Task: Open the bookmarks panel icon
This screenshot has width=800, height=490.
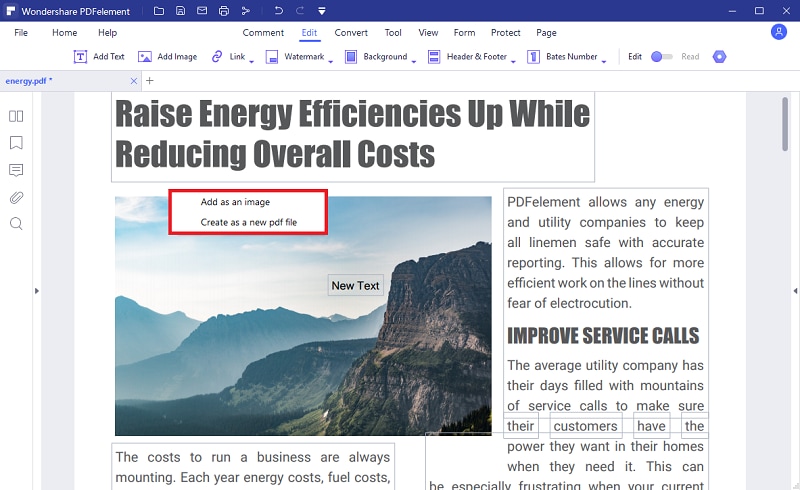Action: [16, 143]
